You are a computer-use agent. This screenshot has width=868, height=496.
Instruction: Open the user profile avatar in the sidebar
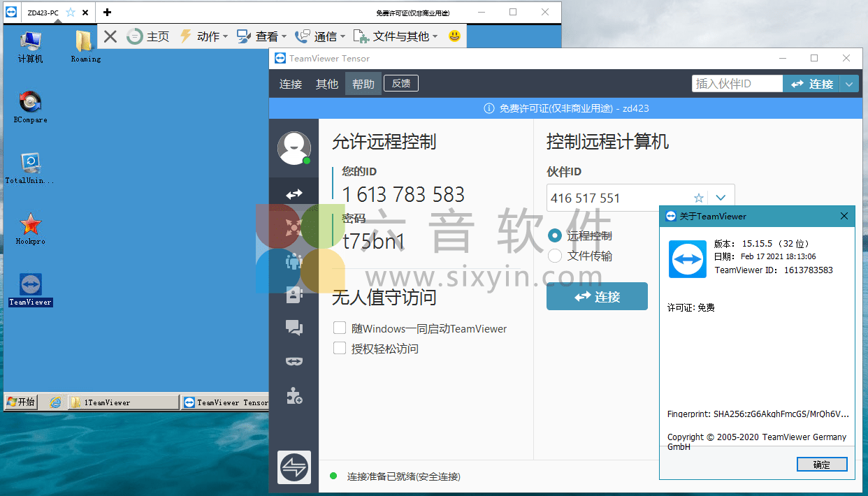[x=294, y=149]
